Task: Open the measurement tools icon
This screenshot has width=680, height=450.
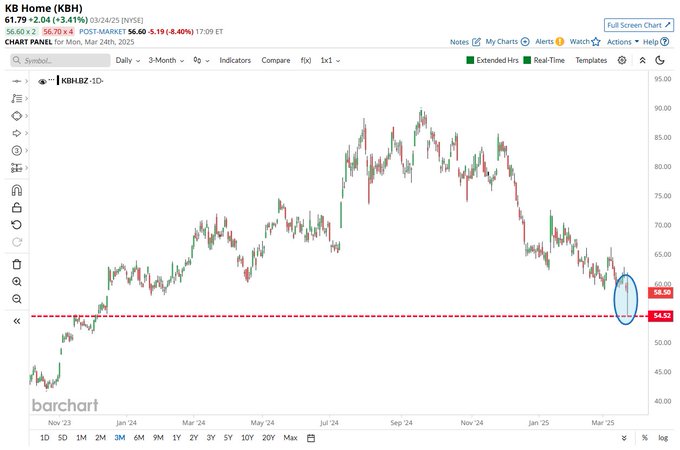Action: [x=16, y=168]
